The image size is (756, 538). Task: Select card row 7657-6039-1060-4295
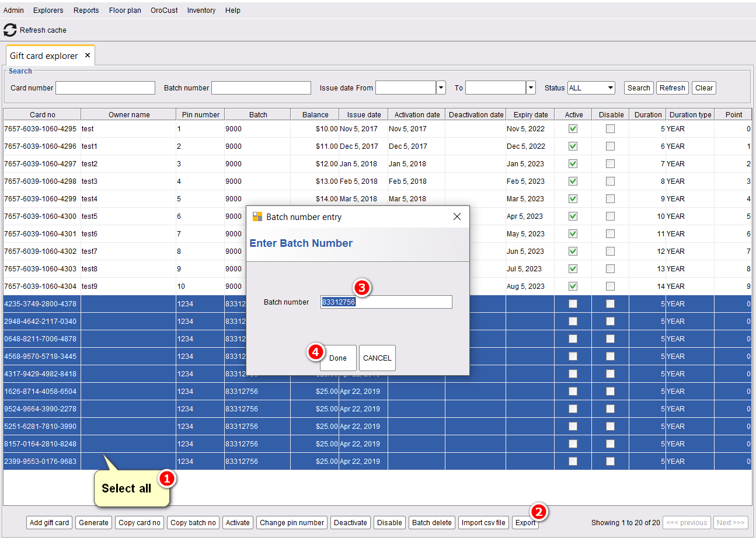378,129
